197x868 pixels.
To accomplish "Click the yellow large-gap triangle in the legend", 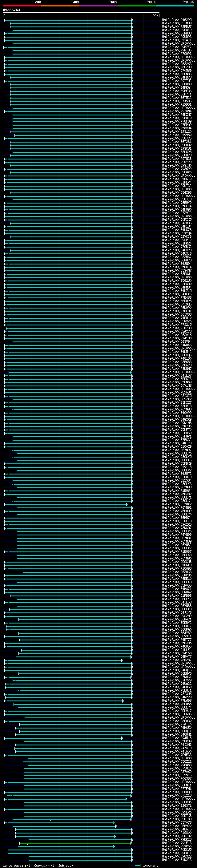I will pyautogui.click(x=25, y=866).
